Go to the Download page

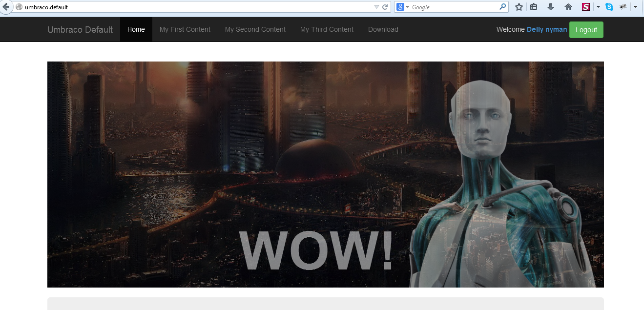click(x=383, y=29)
